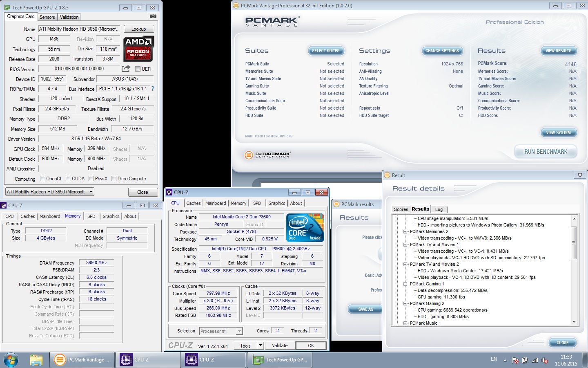Click the Validate button in CPU-Z

click(x=280, y=346)
